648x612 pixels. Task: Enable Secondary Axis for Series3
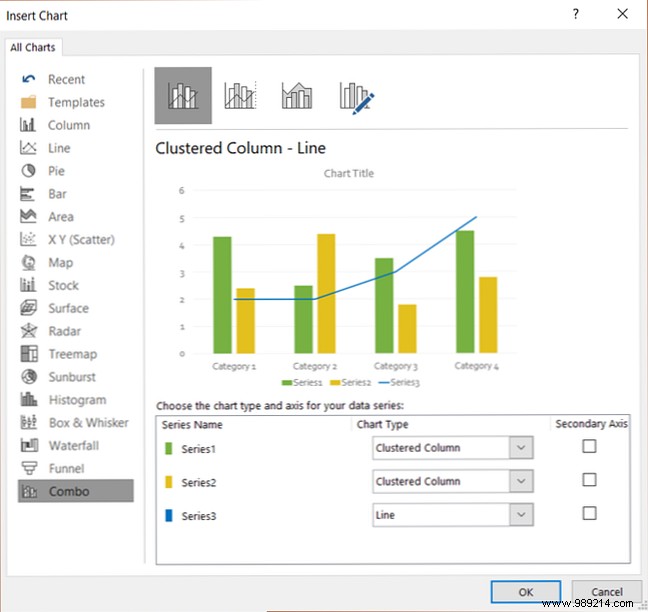tap(589, 513)
